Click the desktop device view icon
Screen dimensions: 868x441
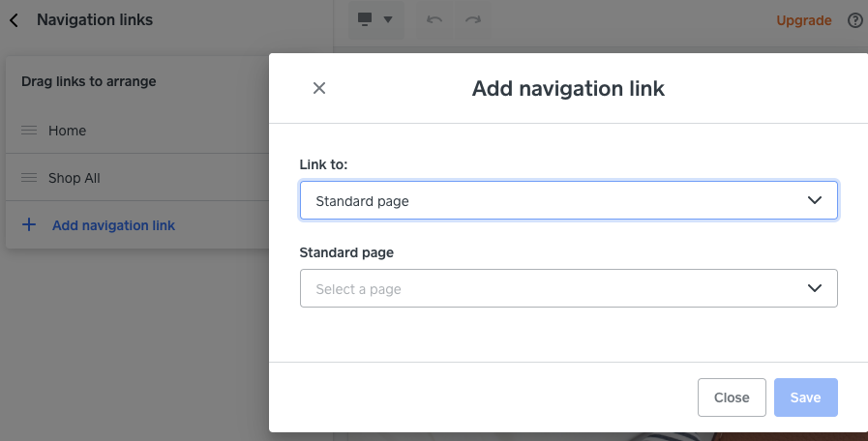click(366, 19)
